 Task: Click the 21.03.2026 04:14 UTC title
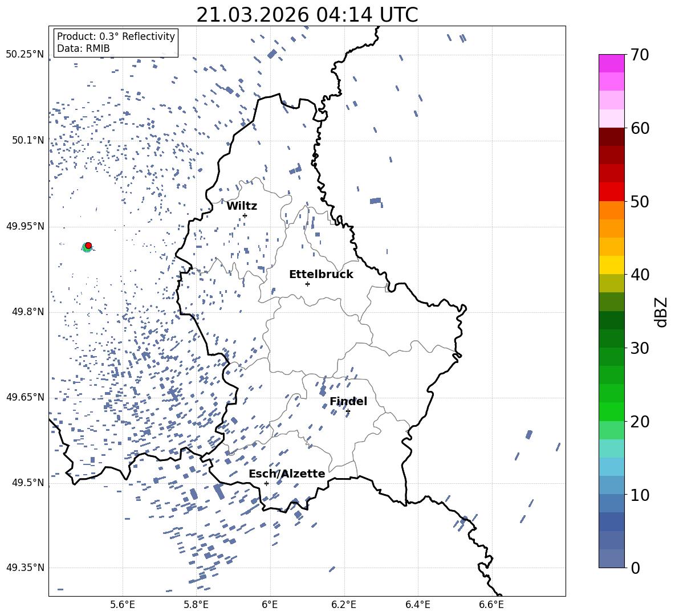307,15
